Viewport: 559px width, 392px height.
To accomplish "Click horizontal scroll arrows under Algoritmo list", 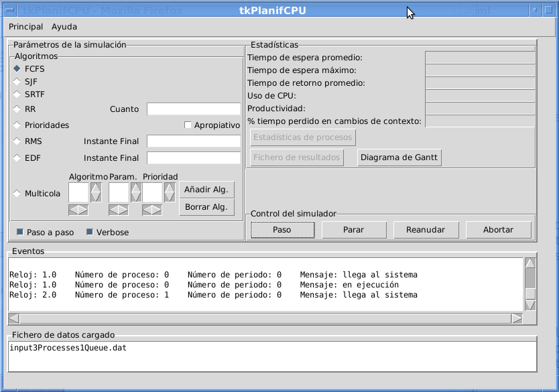I will click(78, 210).
